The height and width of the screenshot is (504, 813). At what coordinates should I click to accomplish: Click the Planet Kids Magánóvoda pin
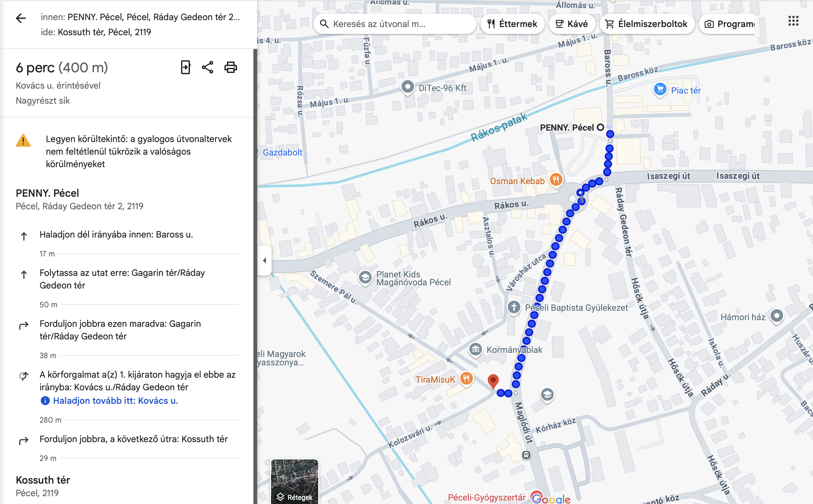(365, 277)
